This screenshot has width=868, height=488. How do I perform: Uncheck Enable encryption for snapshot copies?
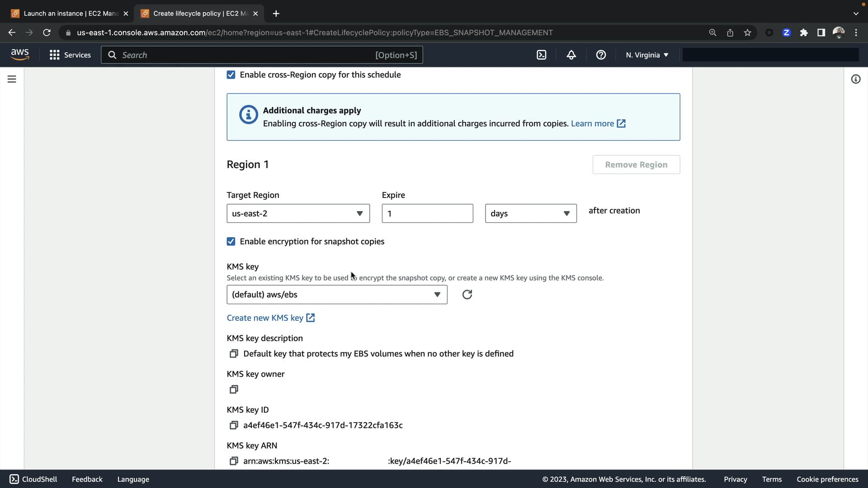(231, 242)
